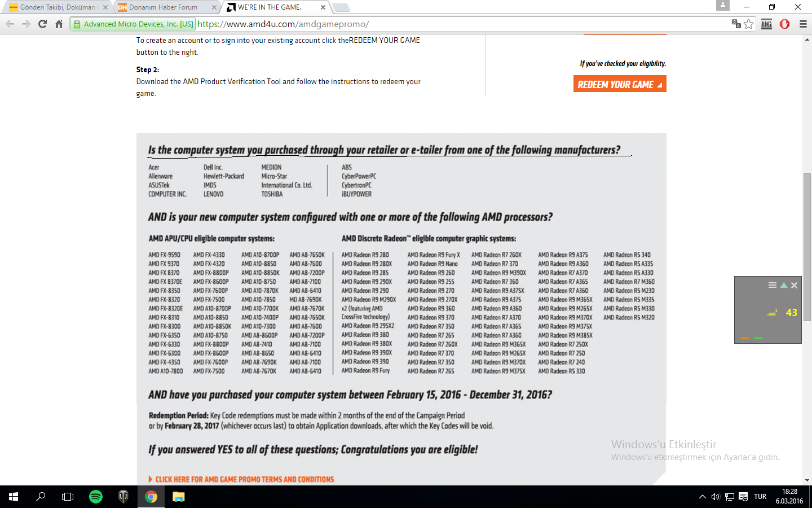
Task: Open Task View on the taskbar
Action: click(x=68, y=497)
